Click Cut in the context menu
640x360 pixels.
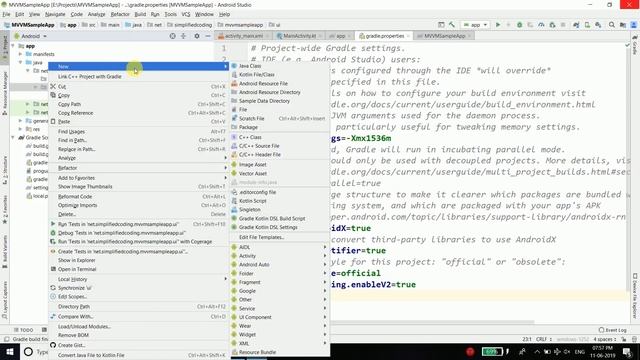point(138,87)
